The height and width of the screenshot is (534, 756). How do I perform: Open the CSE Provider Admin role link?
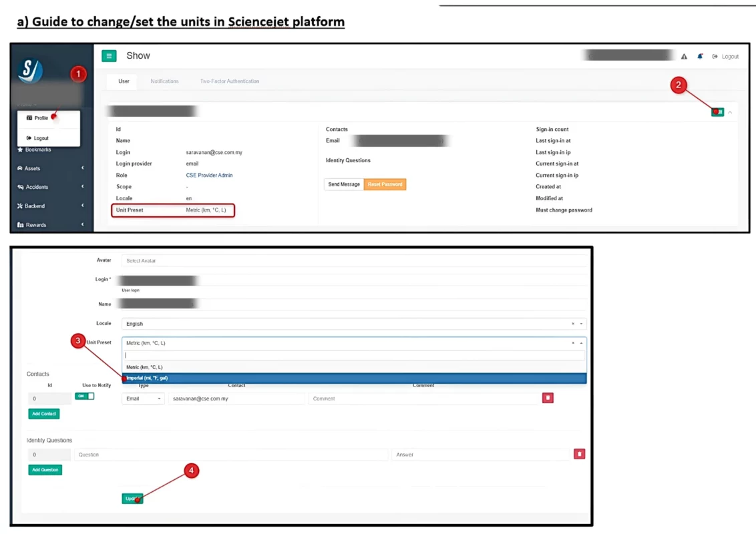[x=209, y=176]
